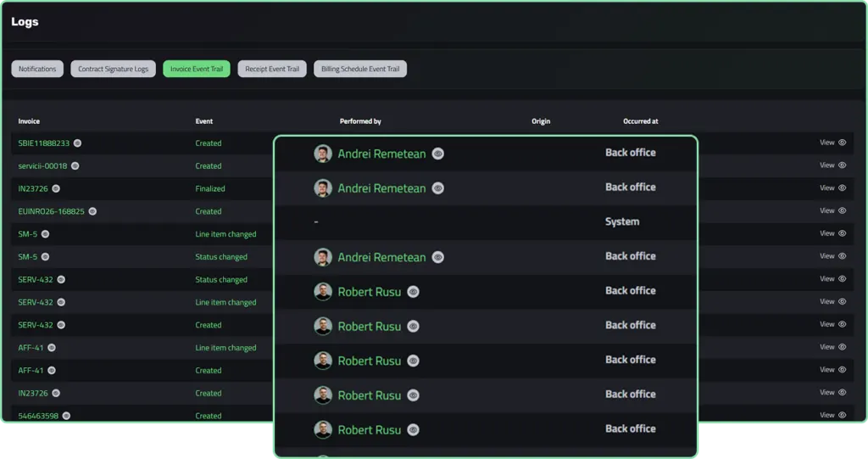Screen dimensions: 868x459
Task: Open the invoice SERV-432 Status changed entry
Action: pyautogui.click(x=36, y=279)
